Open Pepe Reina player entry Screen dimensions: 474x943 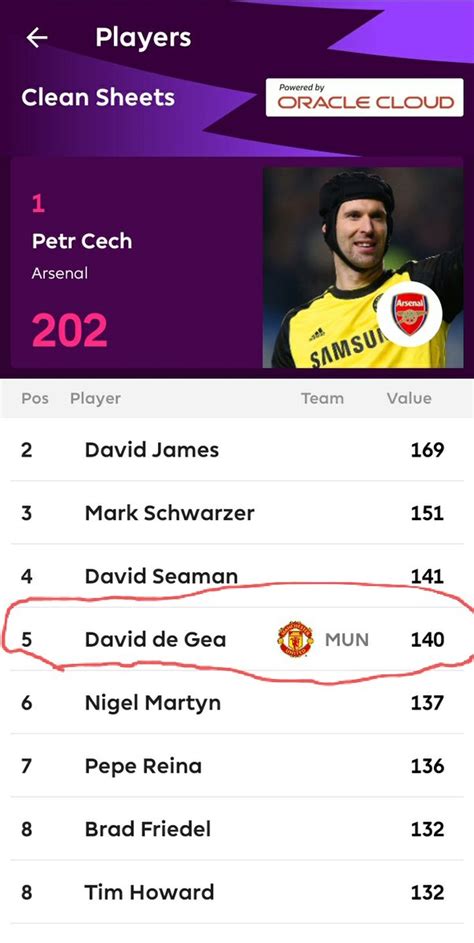coord(237,766)
